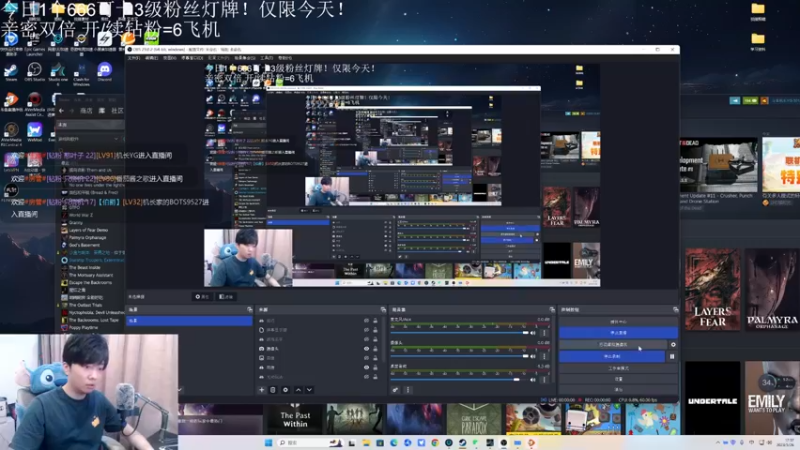Open OBS Studio desktop shortcut

point(34,72)
